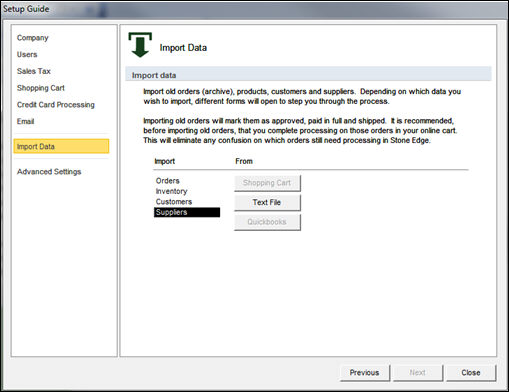Import from Text File button
Screen dimensions: 509x392
267,203
